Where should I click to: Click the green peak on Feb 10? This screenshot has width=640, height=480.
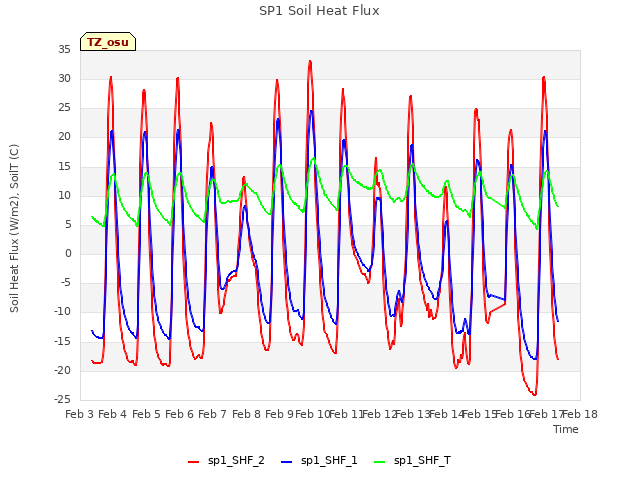tap(314, 158)
